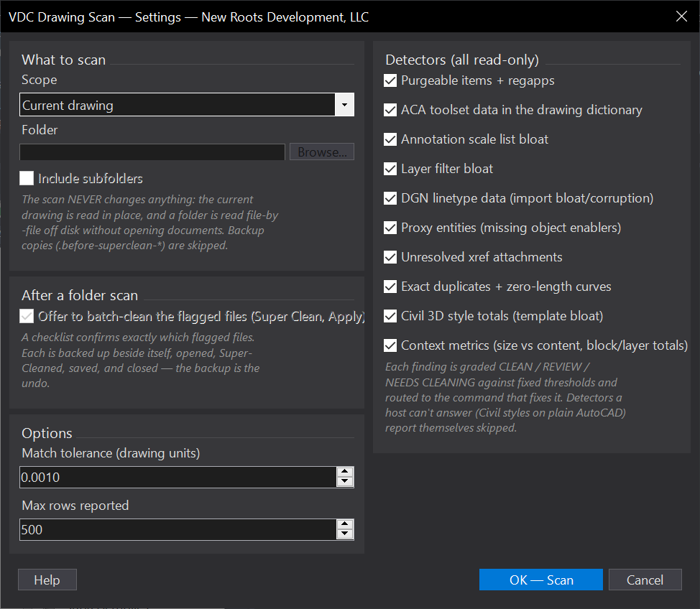Toggle Include subfolders checkbox
This screenshot has height=609, width=700.
click(27, 178)
